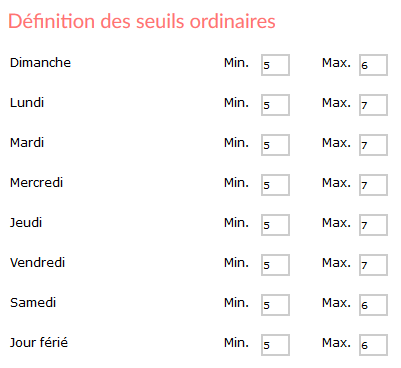Click the Mercredi row label

36,183
